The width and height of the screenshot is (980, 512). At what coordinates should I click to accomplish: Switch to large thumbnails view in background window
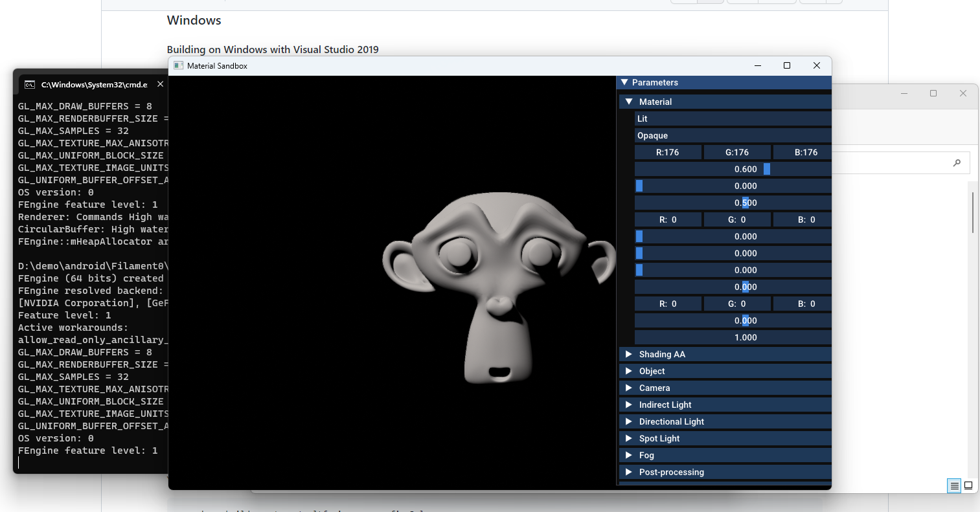pos(968,485)
